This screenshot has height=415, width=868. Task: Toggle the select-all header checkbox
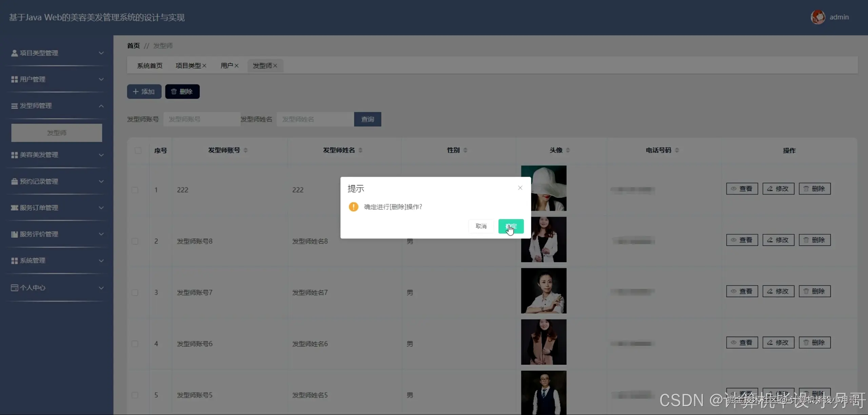[x=138, y=150]
